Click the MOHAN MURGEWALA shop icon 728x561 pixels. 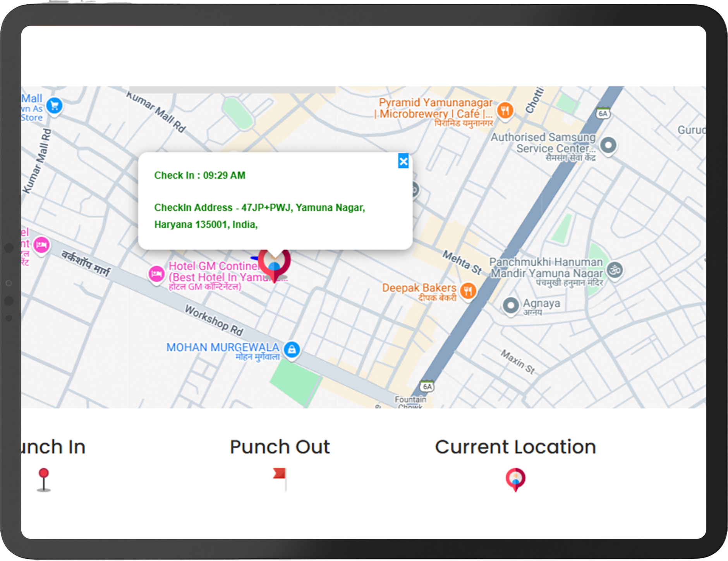coord(292,350)
